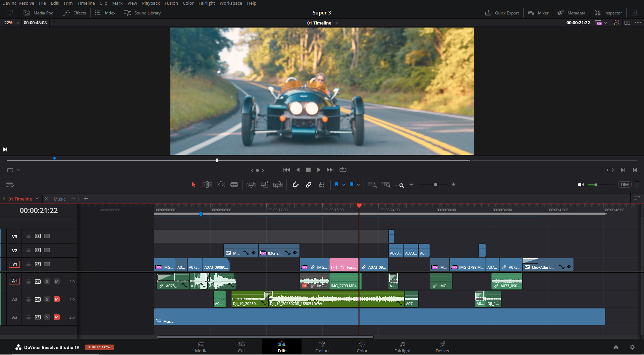Open the Workspace menu

tap(231, 3)
